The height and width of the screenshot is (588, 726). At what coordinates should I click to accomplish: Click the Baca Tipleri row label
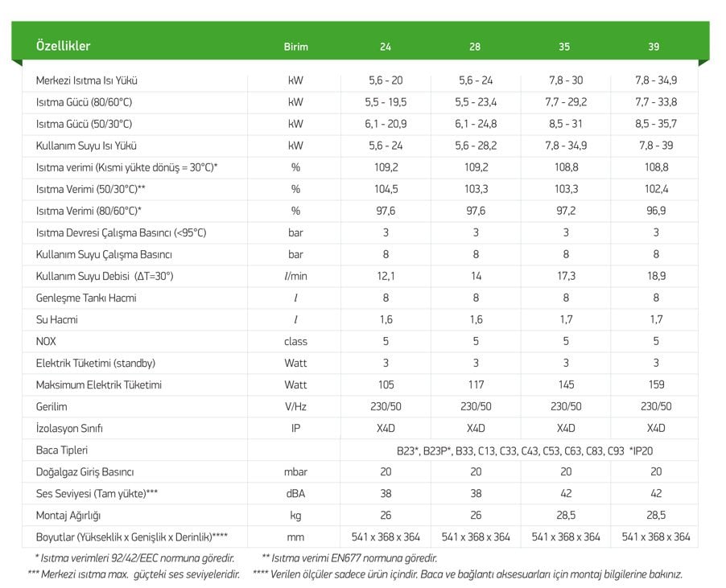click(62, 450)
